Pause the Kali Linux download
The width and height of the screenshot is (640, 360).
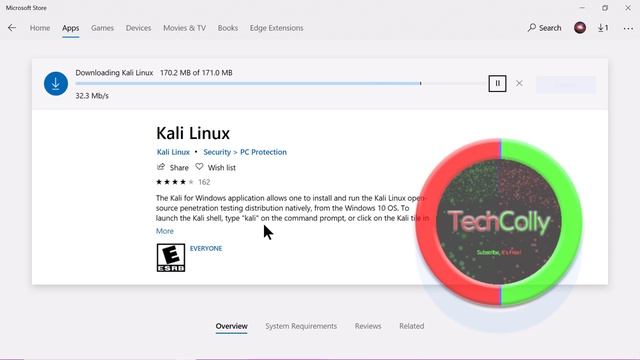tap(497, 83)
